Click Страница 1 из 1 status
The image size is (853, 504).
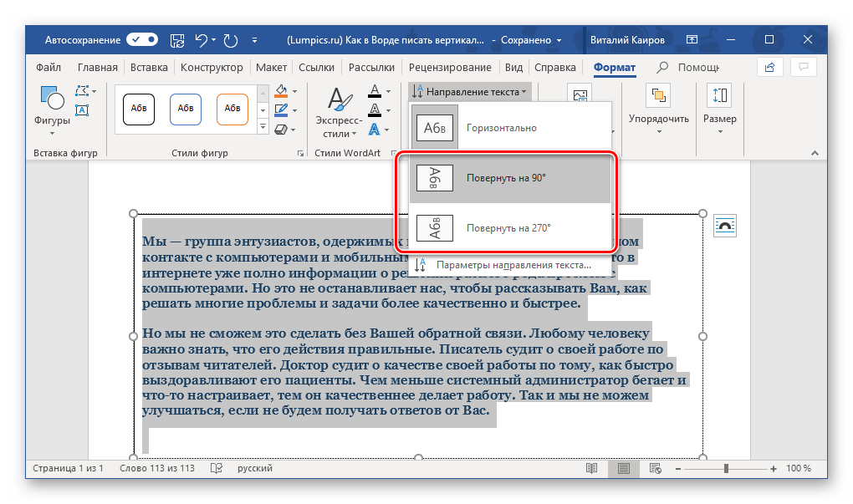click(x=68, y=468)
